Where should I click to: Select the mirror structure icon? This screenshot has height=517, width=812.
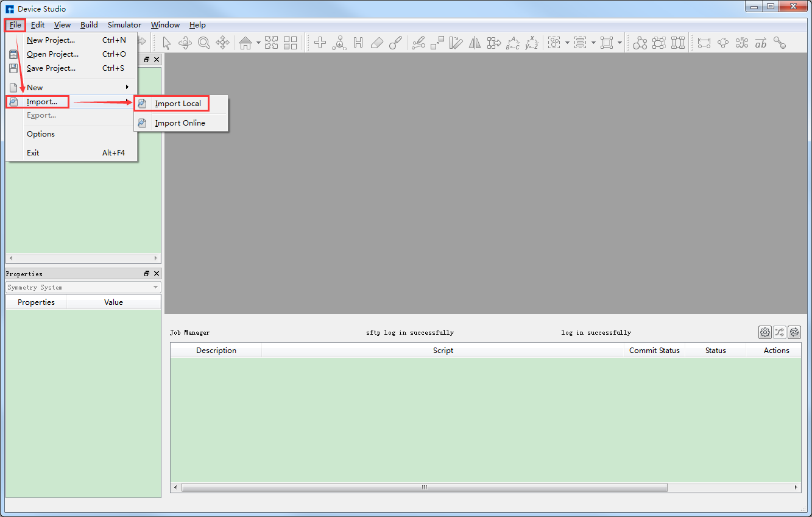475,43
